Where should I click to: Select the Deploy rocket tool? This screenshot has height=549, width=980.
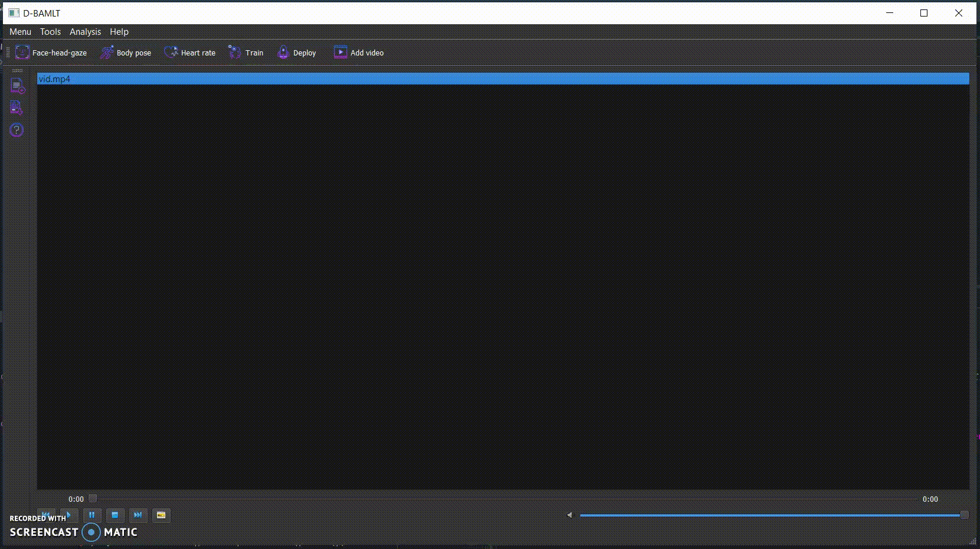click(297, 53)
